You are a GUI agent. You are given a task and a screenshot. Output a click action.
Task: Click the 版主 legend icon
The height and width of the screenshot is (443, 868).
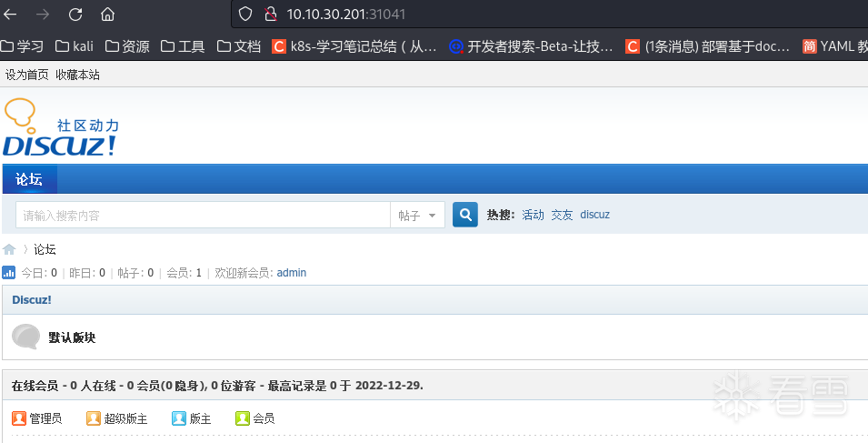pos(179,418)
